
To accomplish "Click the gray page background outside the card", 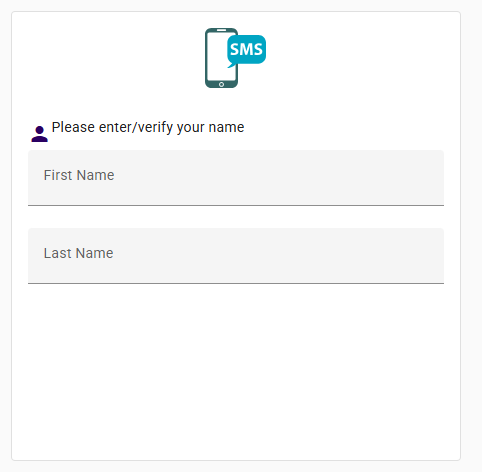I will 472,233.
